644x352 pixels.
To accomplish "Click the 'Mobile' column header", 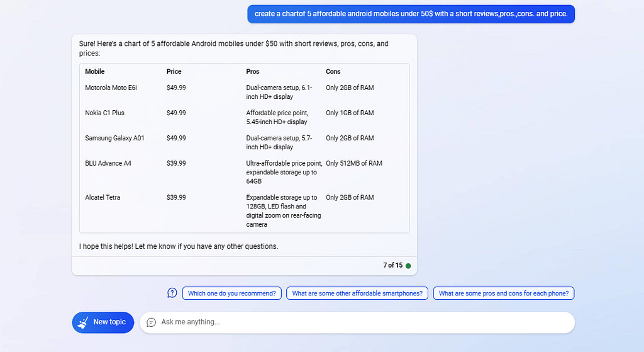I will click(x=95, y=72).
